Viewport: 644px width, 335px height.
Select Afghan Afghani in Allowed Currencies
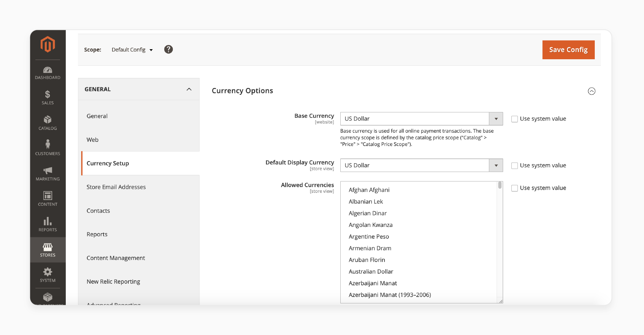point(419,190)
